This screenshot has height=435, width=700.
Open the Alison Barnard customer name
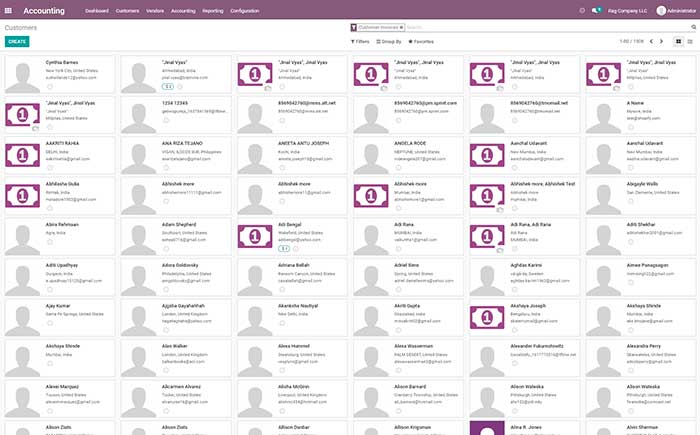pos(410,387)
